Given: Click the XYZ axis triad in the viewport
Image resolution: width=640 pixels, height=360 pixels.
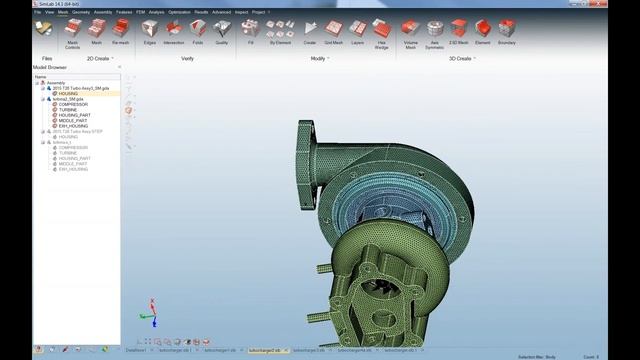Looking at the screenshot, I should [149, 313].
